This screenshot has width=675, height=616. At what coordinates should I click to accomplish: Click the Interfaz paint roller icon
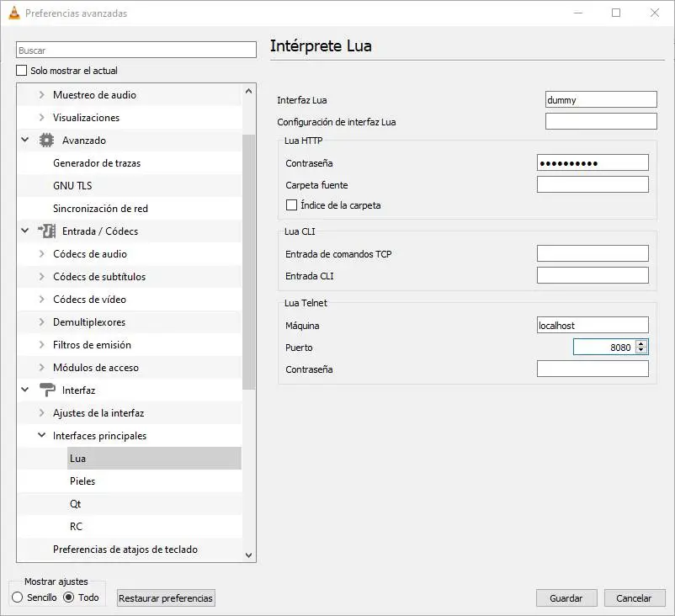(47, 390)
